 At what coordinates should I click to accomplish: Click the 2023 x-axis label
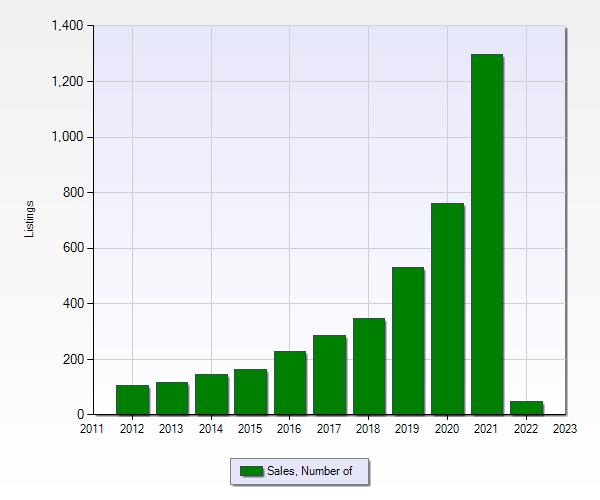click(565, 429)
